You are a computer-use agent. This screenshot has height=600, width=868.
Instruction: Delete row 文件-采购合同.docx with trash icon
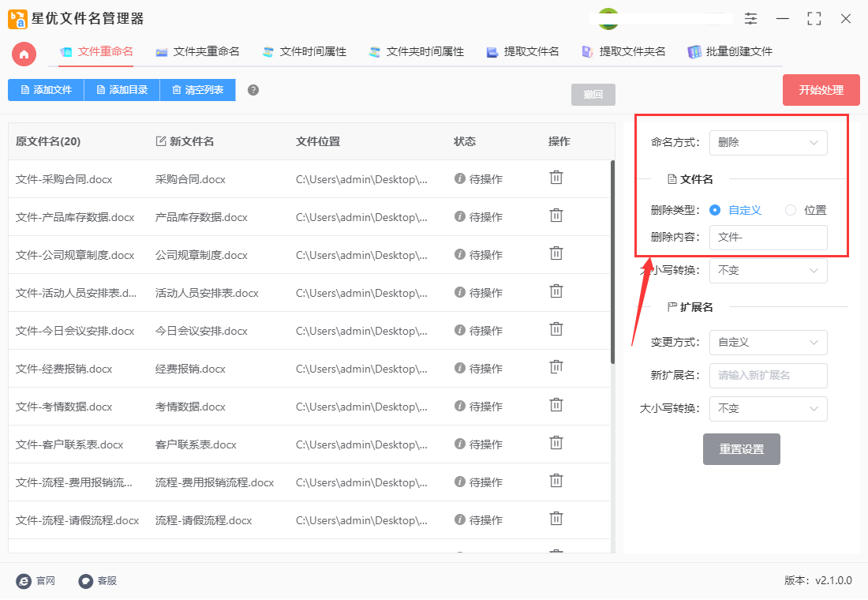[556, 178]
